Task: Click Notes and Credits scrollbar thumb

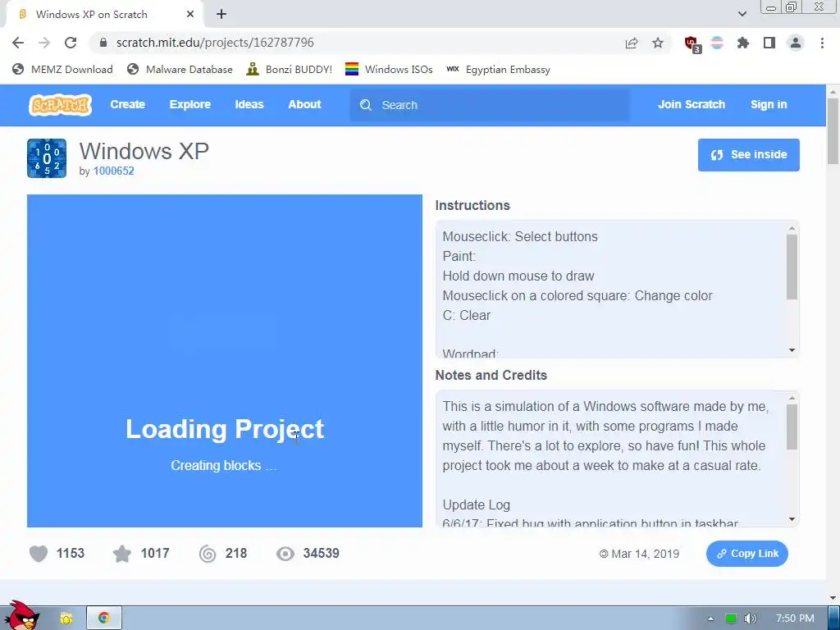Action: pos(792,427)
